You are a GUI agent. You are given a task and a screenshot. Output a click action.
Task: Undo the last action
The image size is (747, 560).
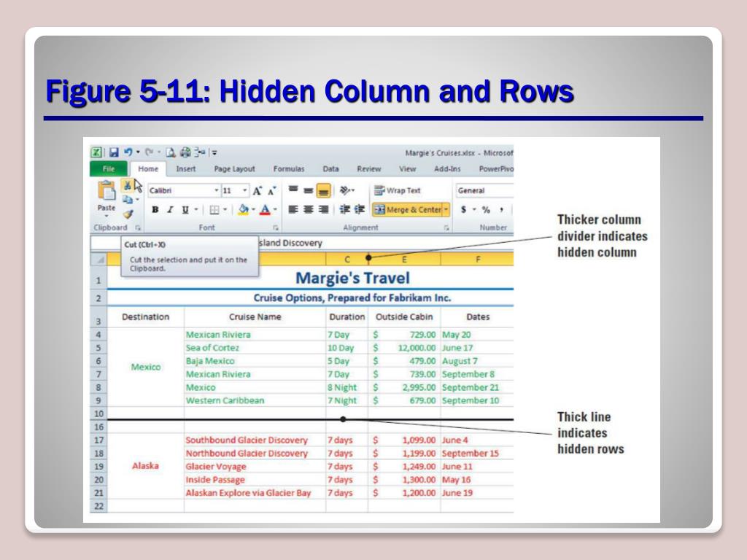(x=128, y=152)
